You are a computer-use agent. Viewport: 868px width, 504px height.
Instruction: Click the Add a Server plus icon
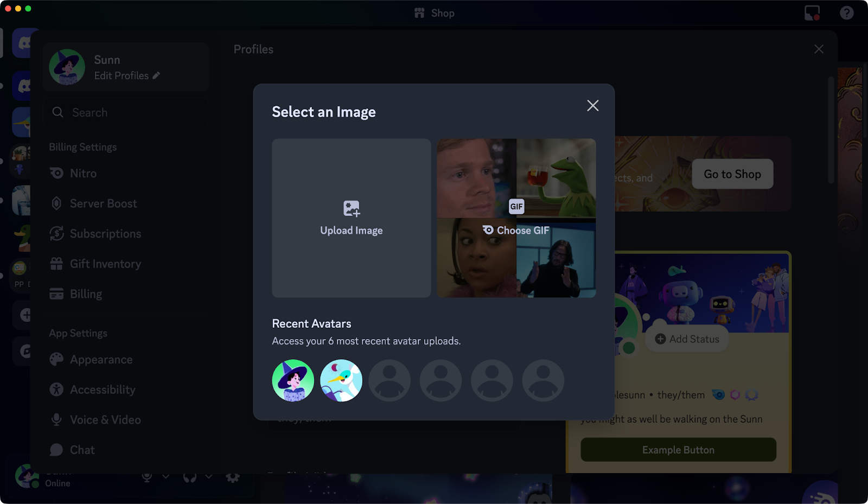pos(25,315)
